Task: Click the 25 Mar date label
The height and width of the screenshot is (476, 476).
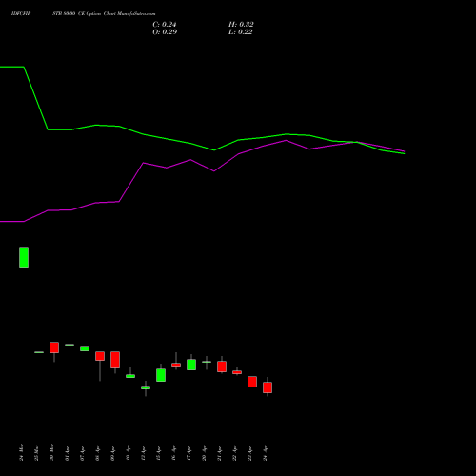Action: point(36,452)
